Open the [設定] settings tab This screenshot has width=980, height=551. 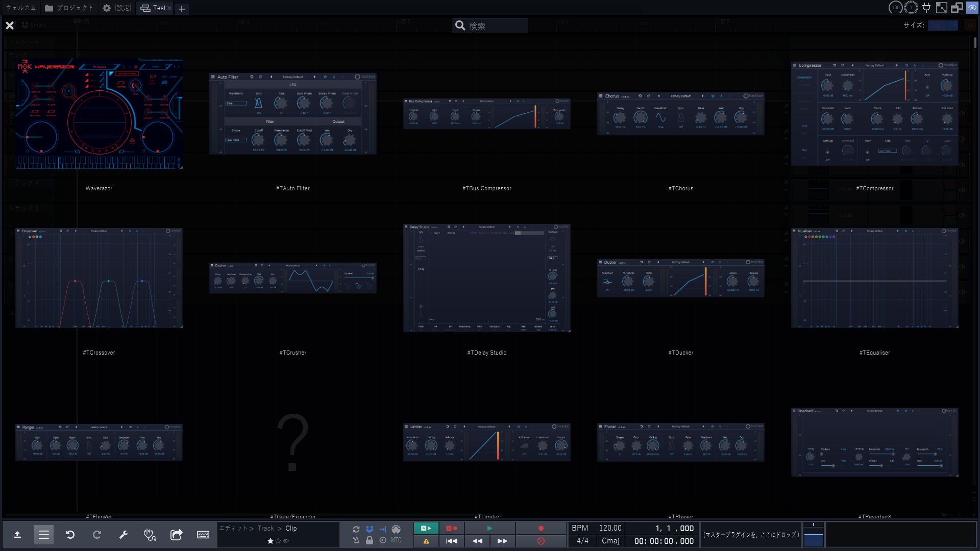(117, 8)
